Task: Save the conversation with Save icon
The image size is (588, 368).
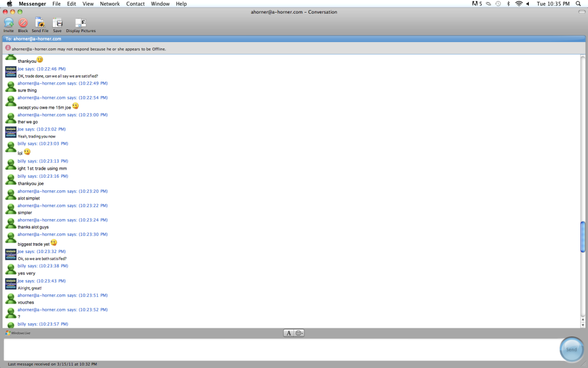Action: [57, 25]
